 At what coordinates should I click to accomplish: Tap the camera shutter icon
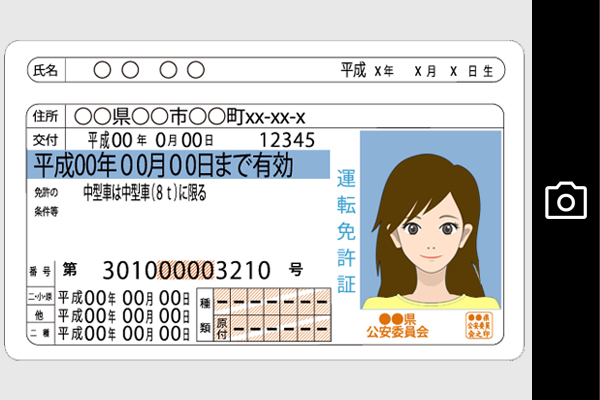click(565, 200)
